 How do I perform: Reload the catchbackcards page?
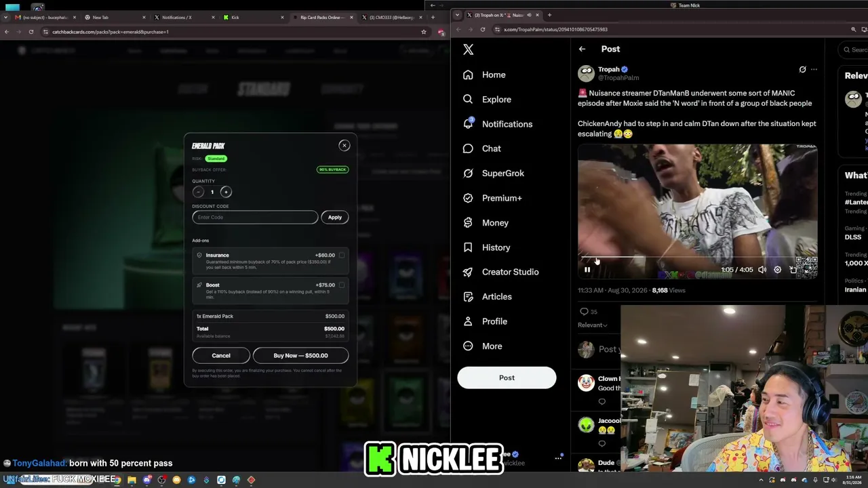[x=31, y=32]
